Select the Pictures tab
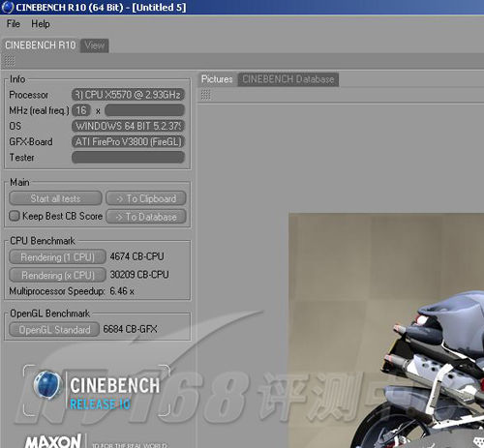The image size is (484, 448). [217, 79]
